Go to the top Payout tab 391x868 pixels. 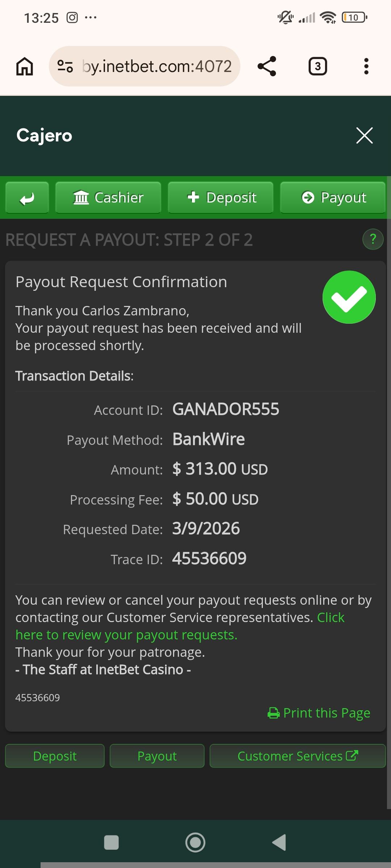click(x=333, y=197)
